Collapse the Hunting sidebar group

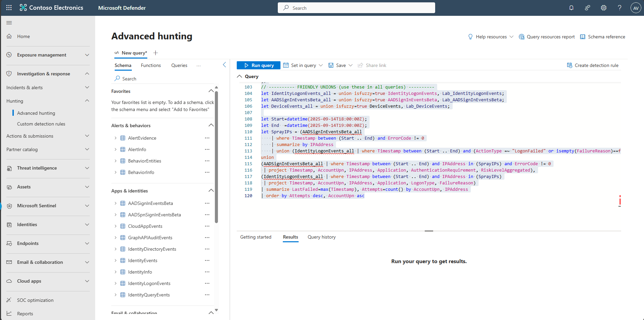pyautogui.click(x=87, y=101)
